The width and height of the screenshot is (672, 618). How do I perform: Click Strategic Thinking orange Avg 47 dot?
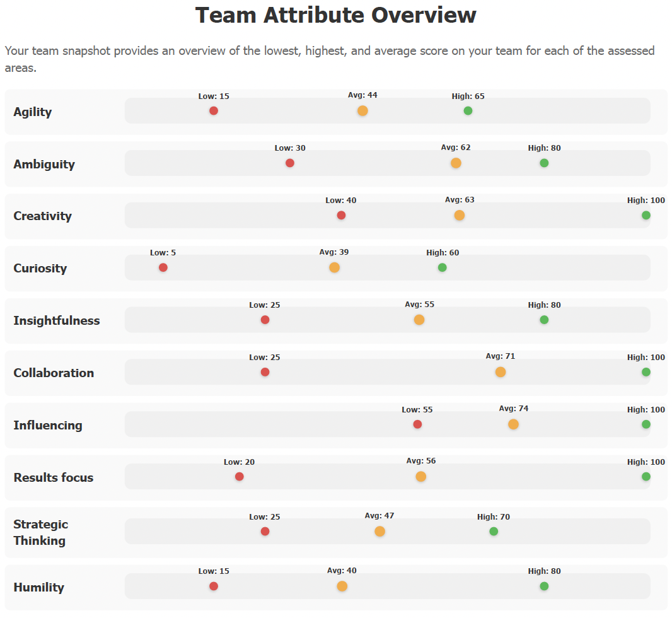pos(379,532)
